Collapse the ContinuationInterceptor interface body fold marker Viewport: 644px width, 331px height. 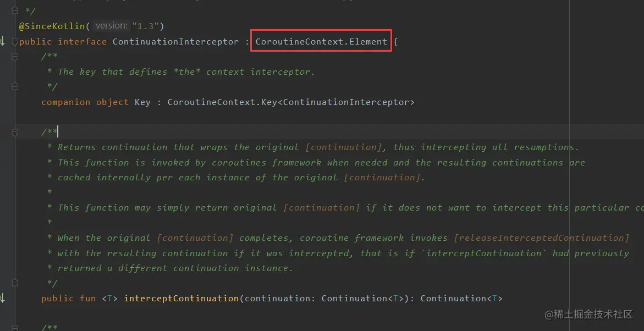(15, 41)
